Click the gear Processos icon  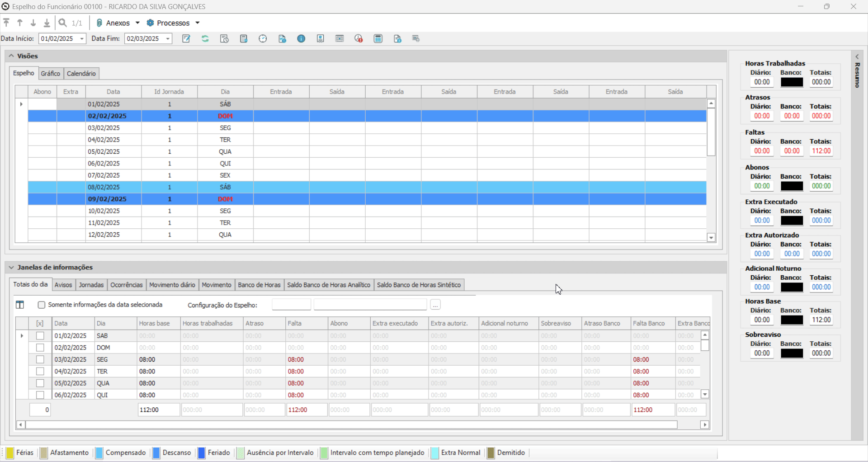[151, 23]
